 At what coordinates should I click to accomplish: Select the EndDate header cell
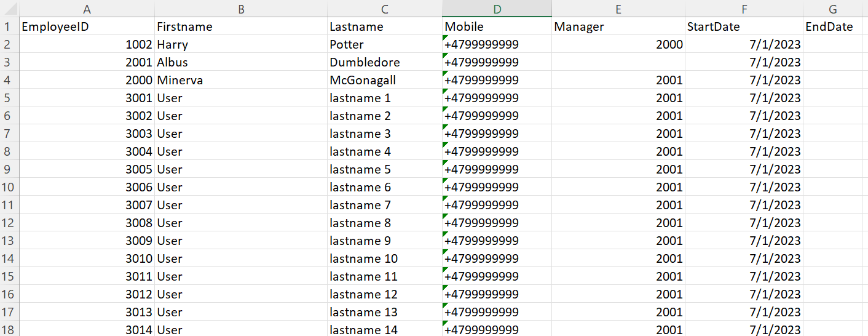(x=835, y=26)
